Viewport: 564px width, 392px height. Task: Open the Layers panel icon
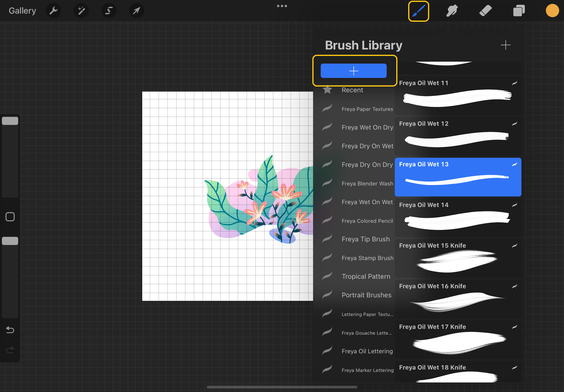[518, 11]
